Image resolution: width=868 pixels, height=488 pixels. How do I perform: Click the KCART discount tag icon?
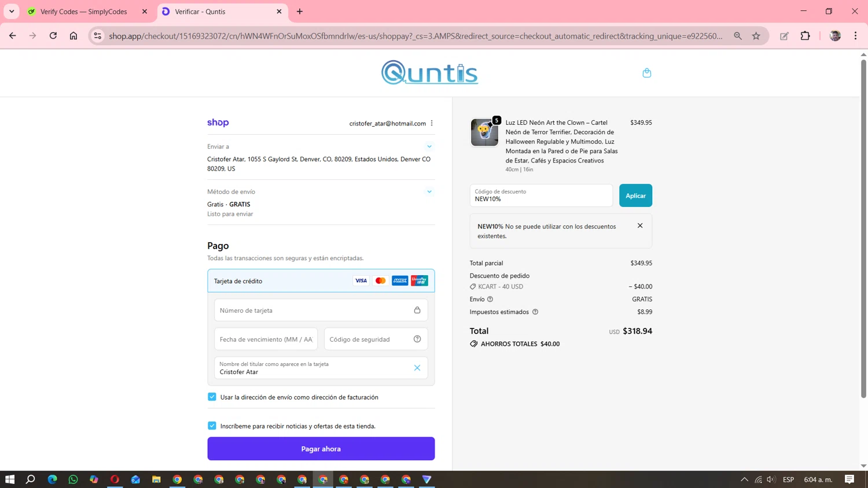pos(473,287)
